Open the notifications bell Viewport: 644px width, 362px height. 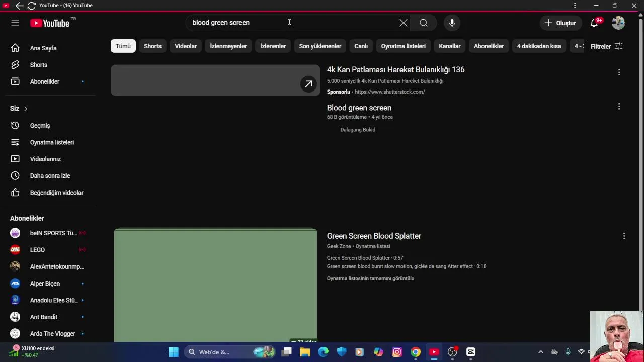pos(595,23)
